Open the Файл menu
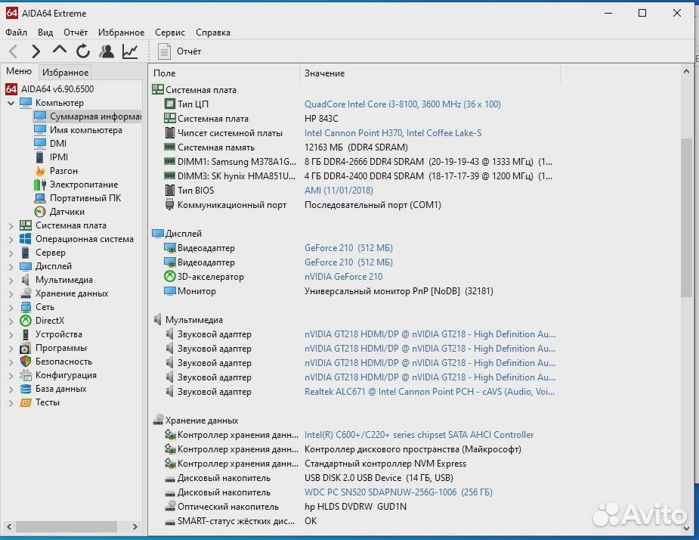 pos(16,33)
